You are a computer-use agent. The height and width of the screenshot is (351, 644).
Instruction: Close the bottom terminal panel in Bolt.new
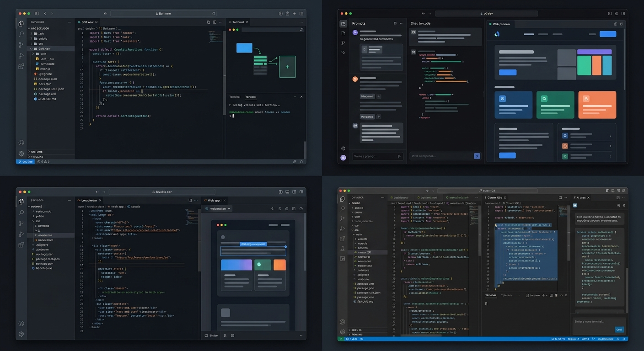point(301,97)
